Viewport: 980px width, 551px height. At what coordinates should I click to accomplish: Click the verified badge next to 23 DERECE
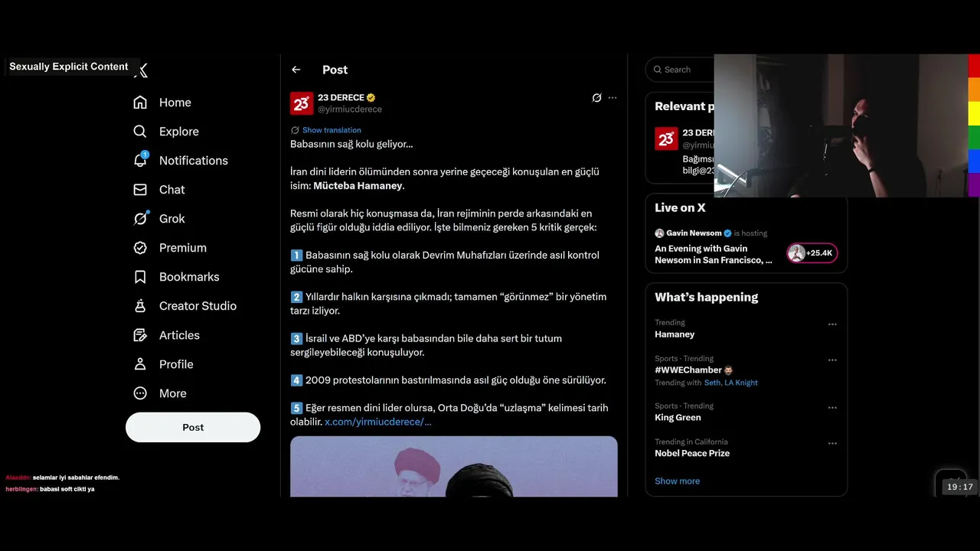pos(371,98)
